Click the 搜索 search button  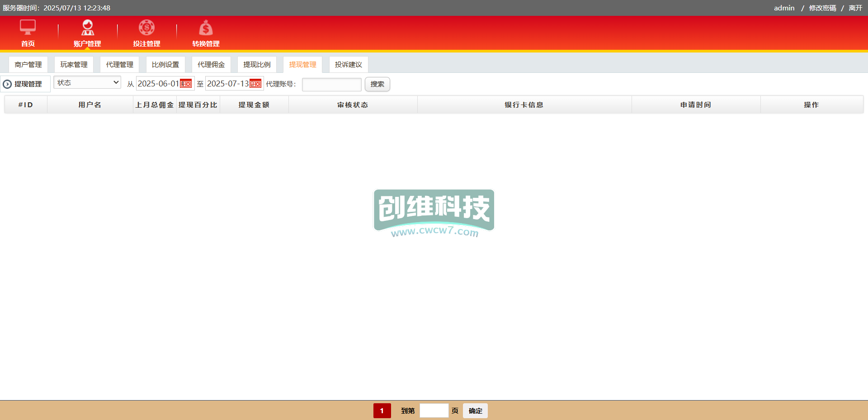(x=377, y=84)
